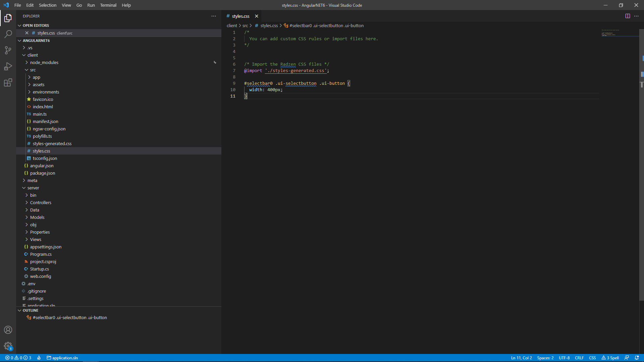This screenshot has height=362, width=644.
Task: Expand the Controllers folder
Action: tap(119, 202)
